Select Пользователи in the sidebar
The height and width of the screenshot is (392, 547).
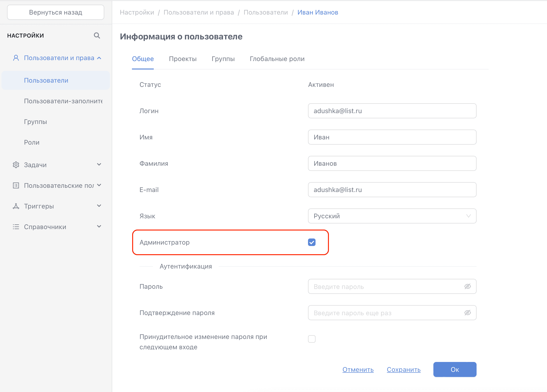coord(55,80)
